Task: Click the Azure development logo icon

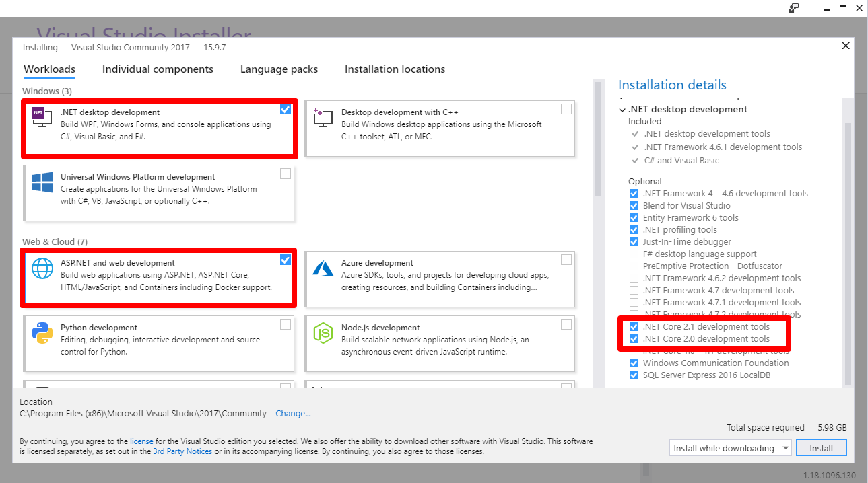Action: point(323,268)
